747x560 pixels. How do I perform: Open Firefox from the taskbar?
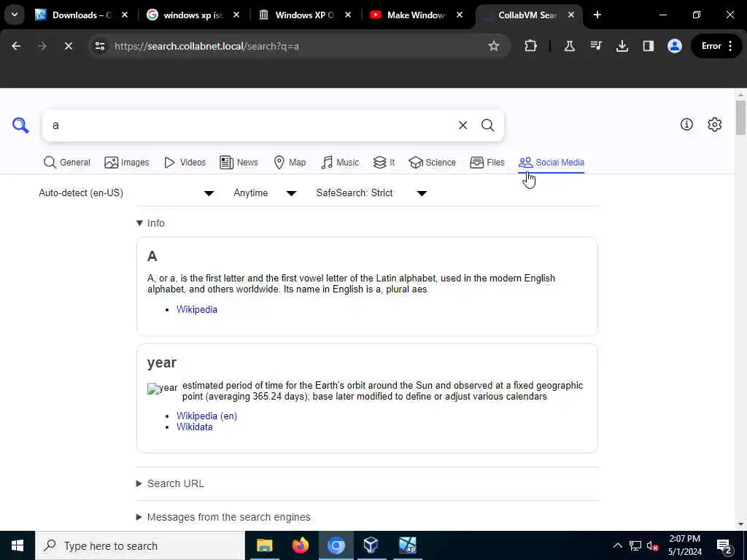click(300, 545)
